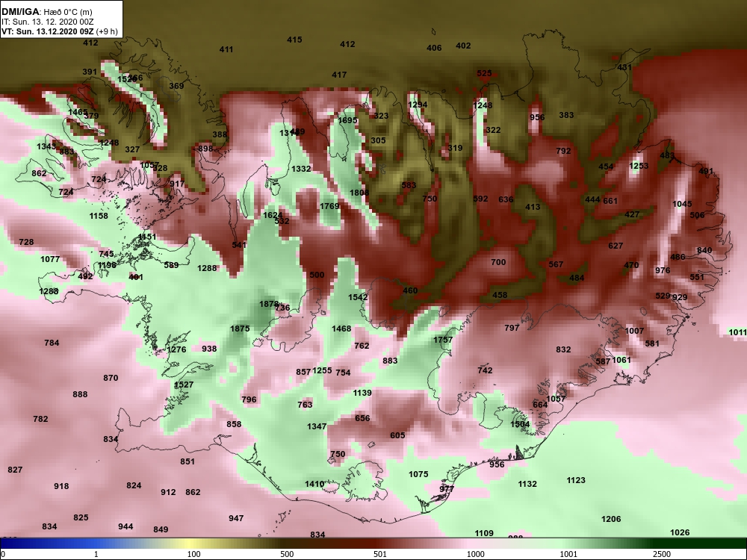
Task: Click the '947' value near the bottom
Action: click(236, 518)
